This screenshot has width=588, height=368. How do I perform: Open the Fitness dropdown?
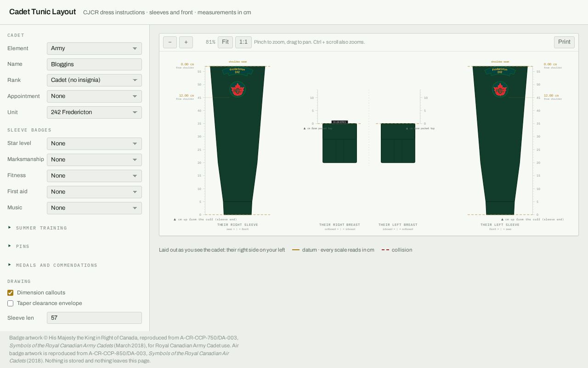[94, 176]
